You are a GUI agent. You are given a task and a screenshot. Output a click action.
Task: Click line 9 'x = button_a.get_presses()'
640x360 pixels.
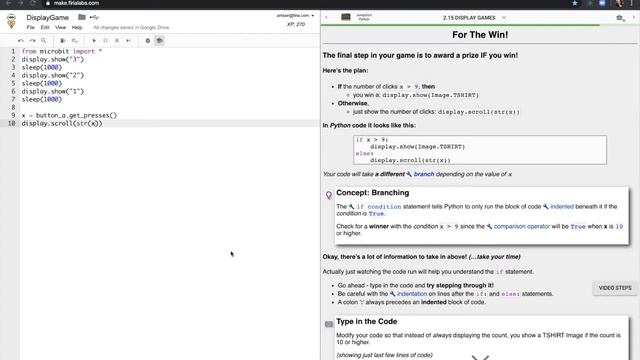[x=69, y=116]
